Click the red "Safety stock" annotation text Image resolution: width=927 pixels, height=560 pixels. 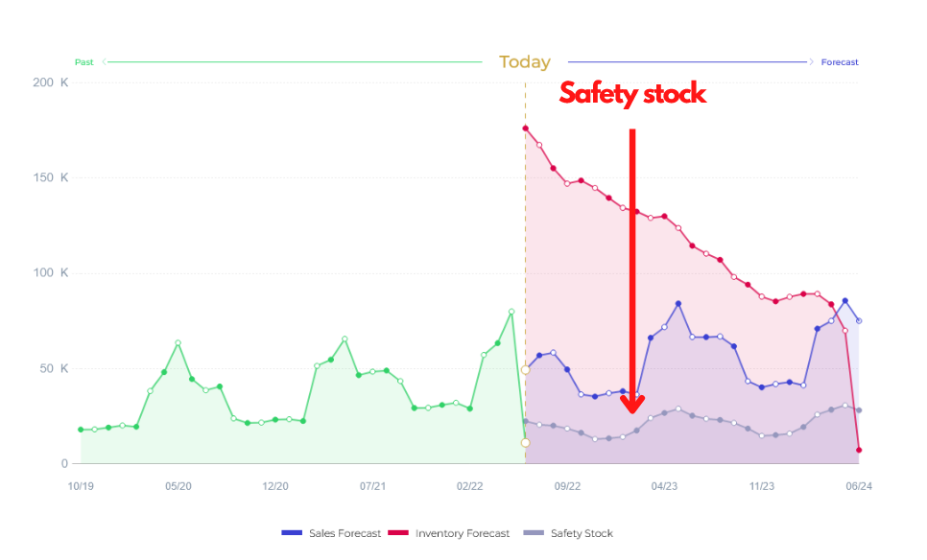(632, 94)
